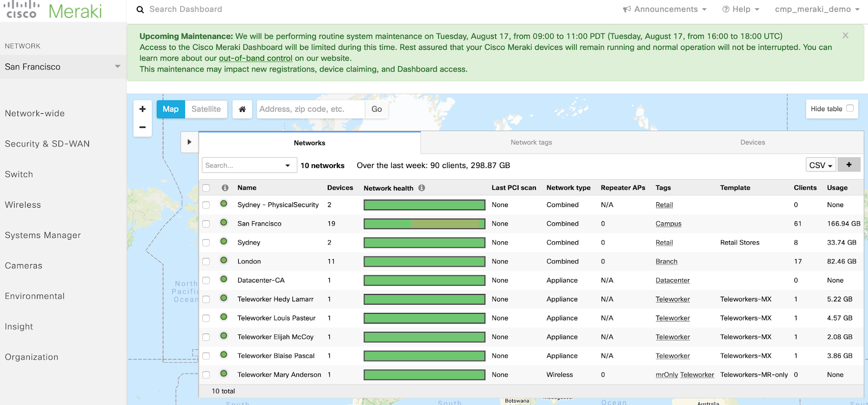
Task: Toggle the select-all networks checkbox
Action: pyautogui.click(x=206, y=188)
